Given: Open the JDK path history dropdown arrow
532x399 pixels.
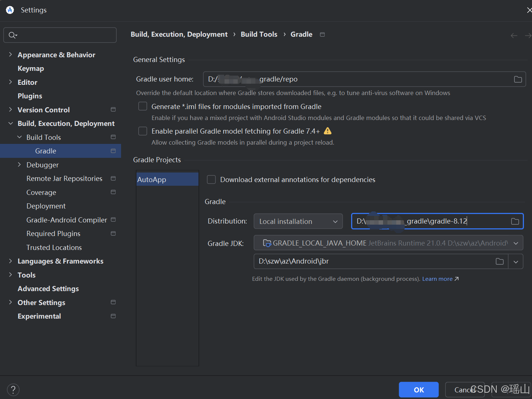Looking at the screenshot, I should click(x=516, y=262).
